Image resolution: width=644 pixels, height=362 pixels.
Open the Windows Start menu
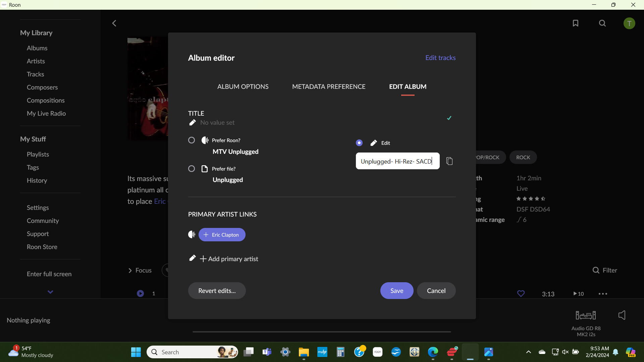(136, 352)
